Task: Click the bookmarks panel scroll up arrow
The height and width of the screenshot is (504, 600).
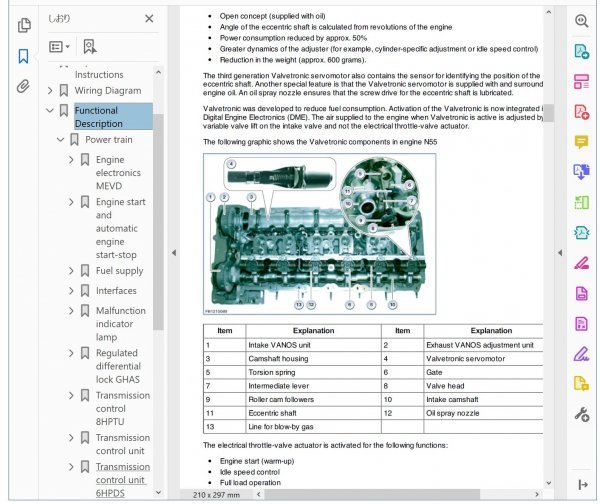Action: pos(158,72)
